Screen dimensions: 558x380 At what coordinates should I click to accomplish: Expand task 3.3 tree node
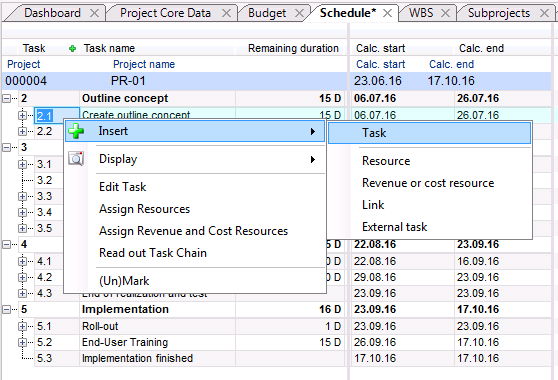[x=22, y=196]
